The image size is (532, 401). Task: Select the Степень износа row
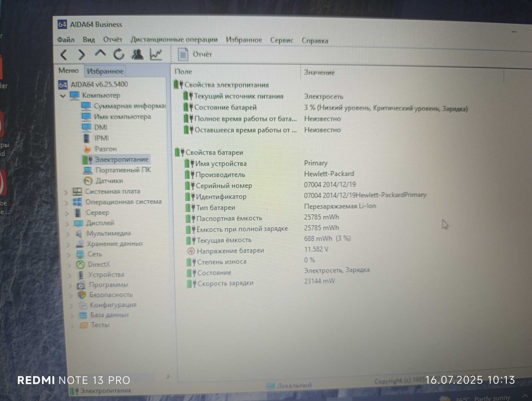pyautogui.click(x=251, y=261)
